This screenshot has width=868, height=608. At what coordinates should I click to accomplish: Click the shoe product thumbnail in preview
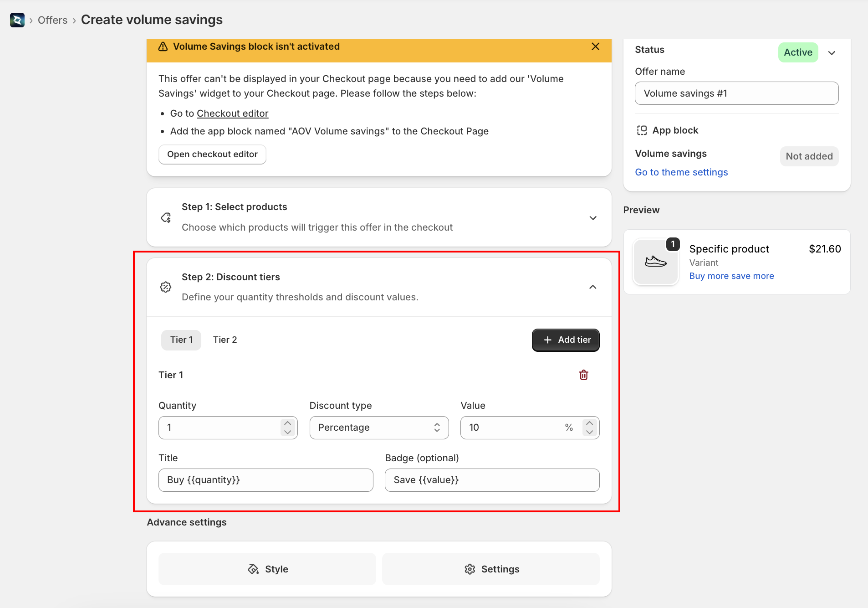coord(656,262)
